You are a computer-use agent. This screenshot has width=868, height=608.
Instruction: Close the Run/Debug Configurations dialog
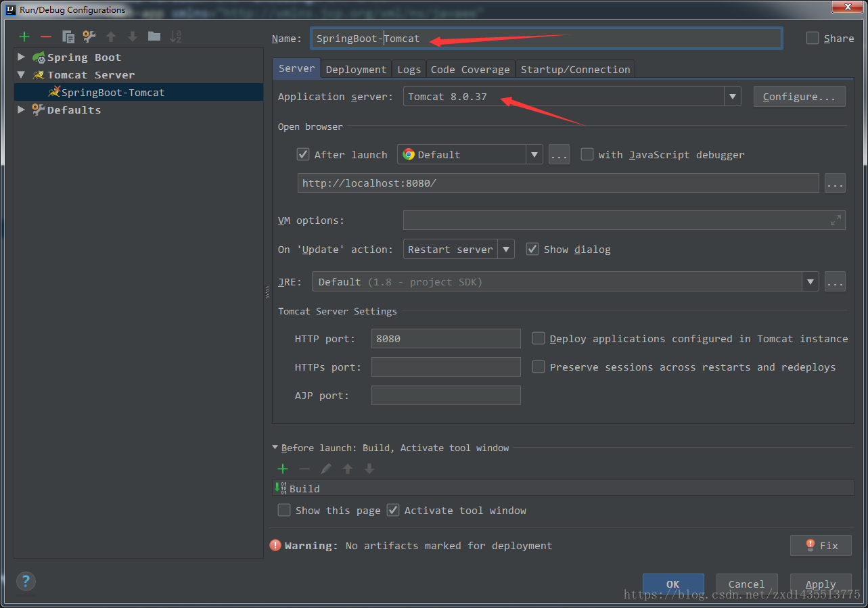coord(847,6)
